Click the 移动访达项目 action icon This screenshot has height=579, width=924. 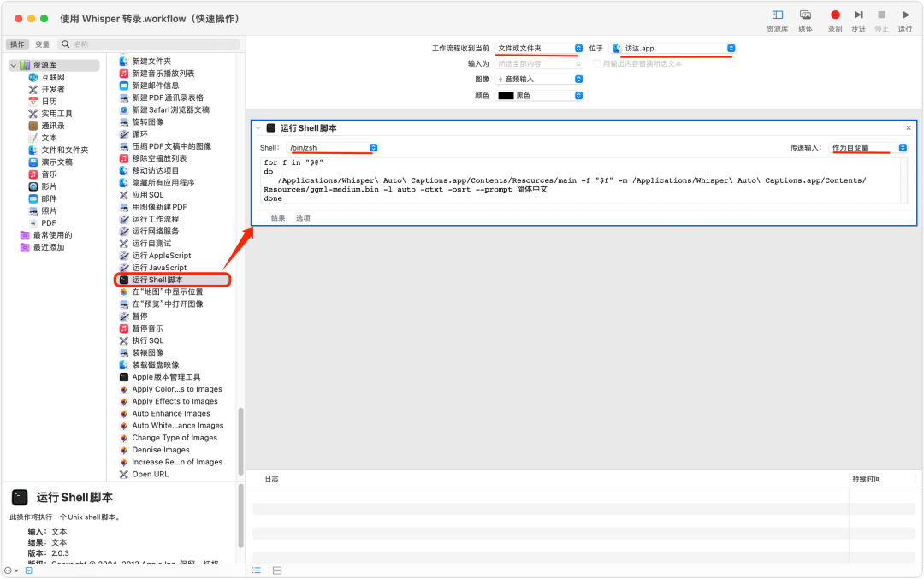pyautogui.click(x=124, y=171)
